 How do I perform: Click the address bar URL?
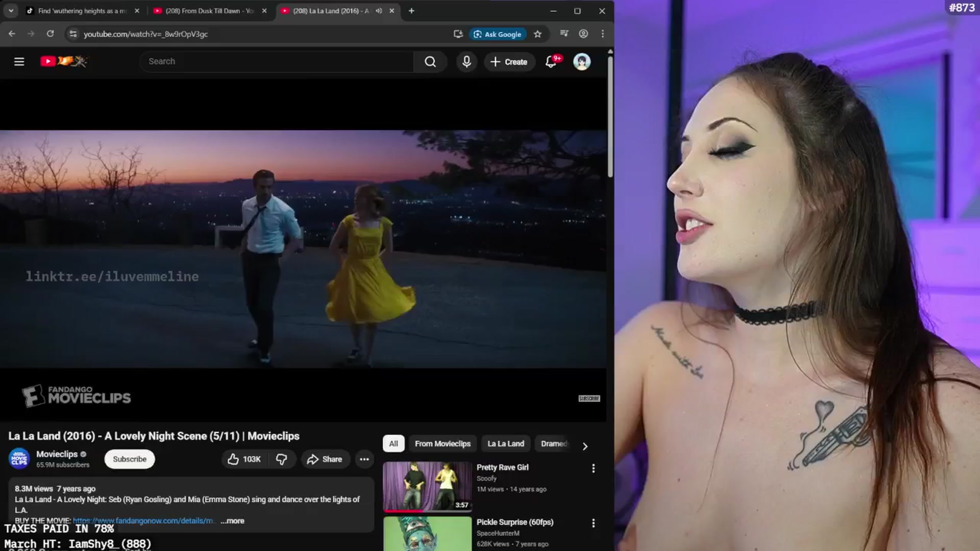coord(145,34)
